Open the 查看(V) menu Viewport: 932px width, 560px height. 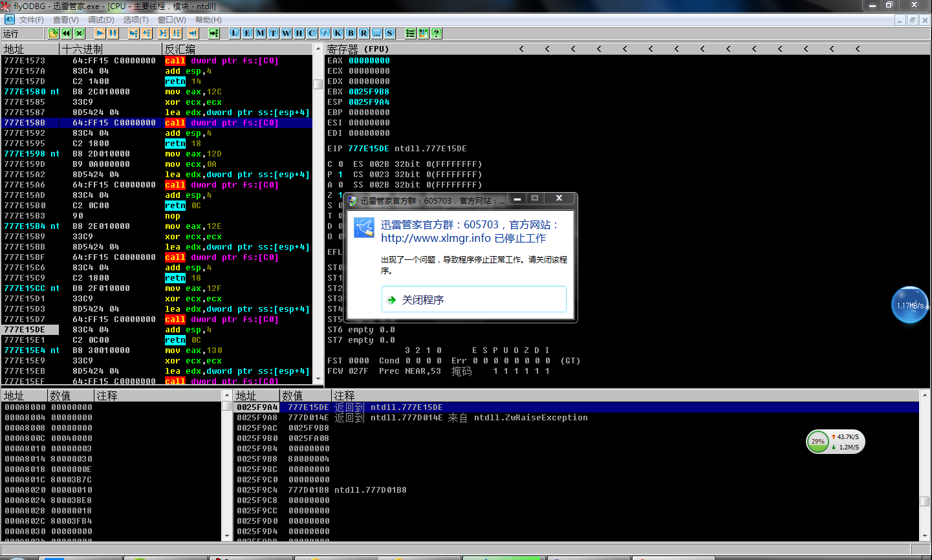66,20
